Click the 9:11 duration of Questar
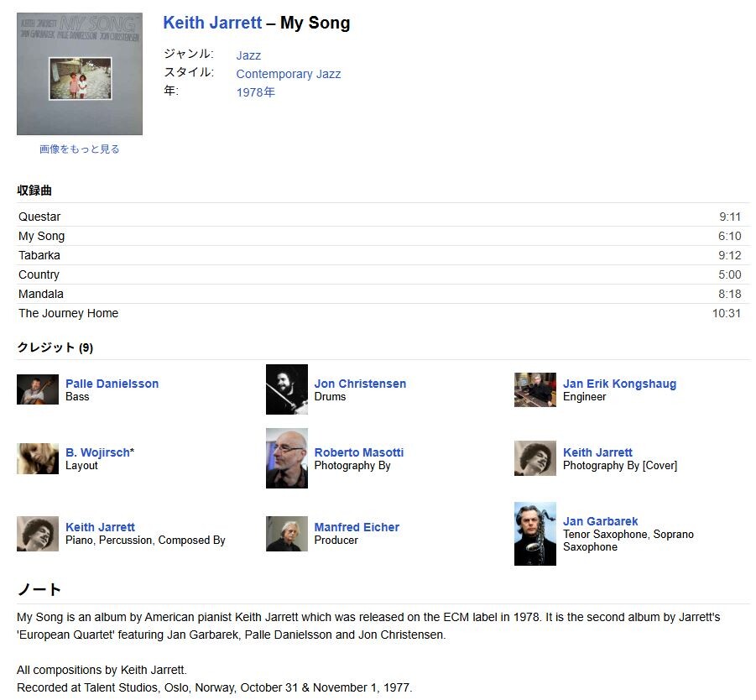Screen dimensions: 756x700 pyautogui.click(x=730, y=217)
